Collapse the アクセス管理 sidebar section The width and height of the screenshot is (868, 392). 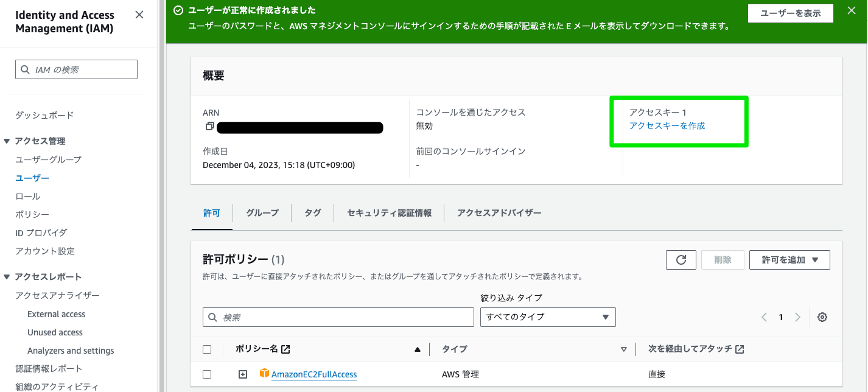pyautogui.click(x=7, y=141)
